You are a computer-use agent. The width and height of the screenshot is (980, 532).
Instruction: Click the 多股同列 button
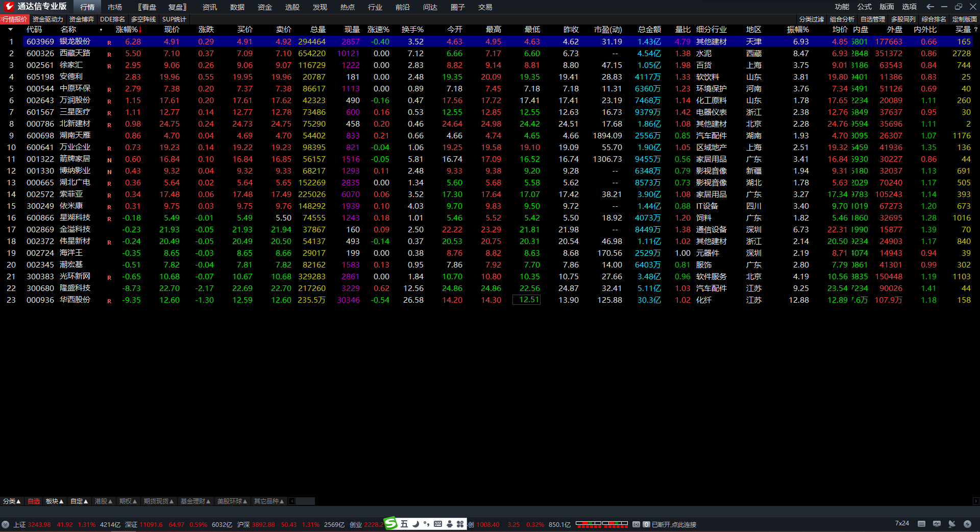pos(903,19)
